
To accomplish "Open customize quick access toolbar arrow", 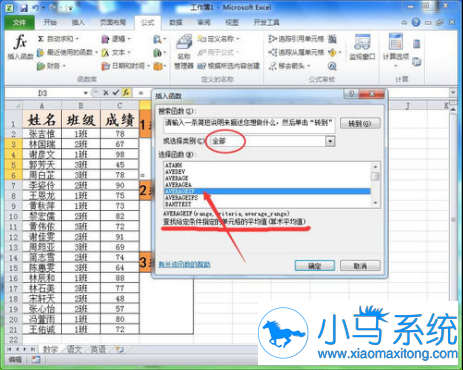I will click(70, 8).
